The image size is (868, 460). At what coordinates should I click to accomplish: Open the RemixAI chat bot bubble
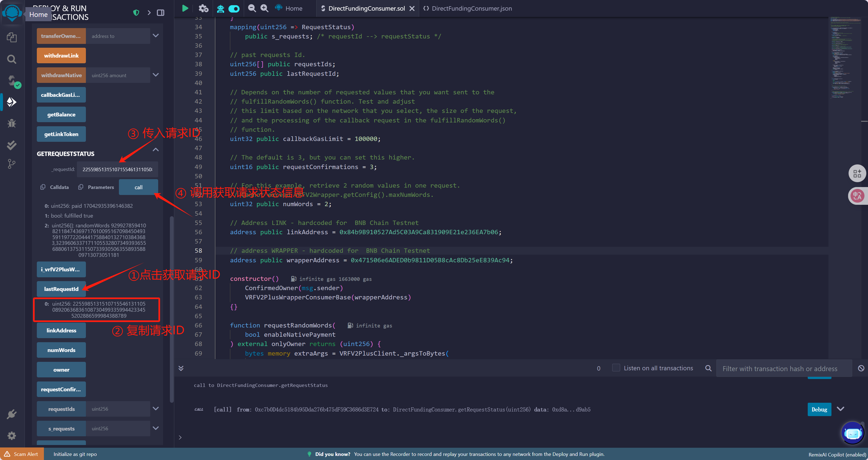[x=852, y=433]
